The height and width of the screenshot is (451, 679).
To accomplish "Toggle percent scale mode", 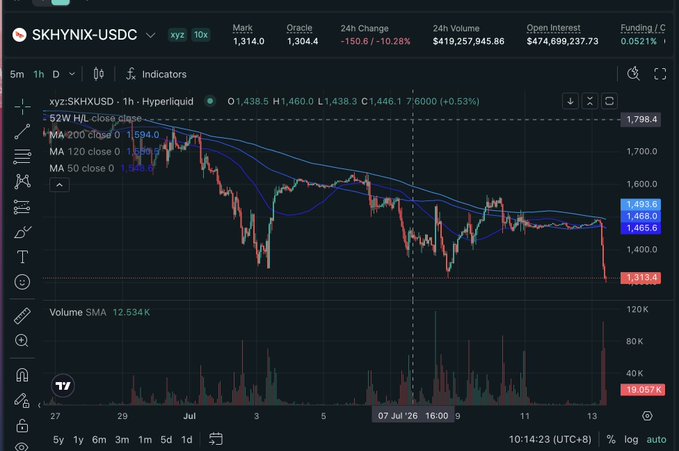I will (611, 439).
